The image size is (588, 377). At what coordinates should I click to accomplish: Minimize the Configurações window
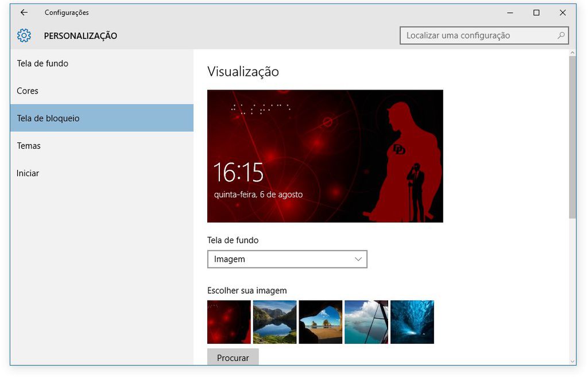click(x=510, y=13)
